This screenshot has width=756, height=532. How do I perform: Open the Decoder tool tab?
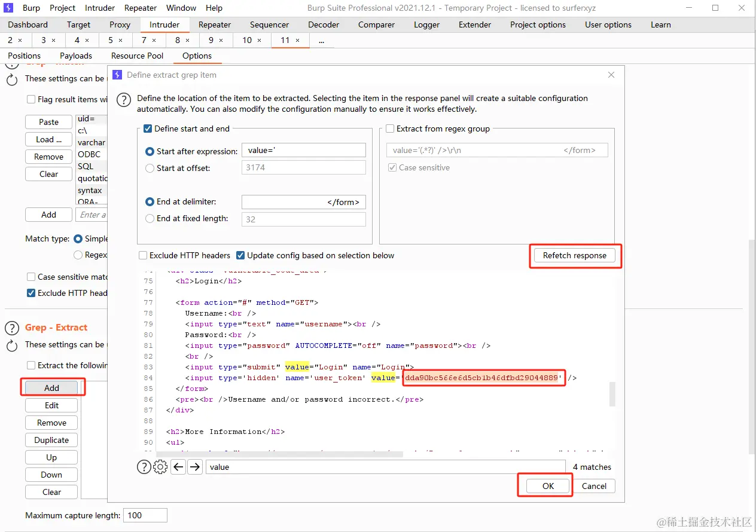pyautogui.click(x=324, y=25)
